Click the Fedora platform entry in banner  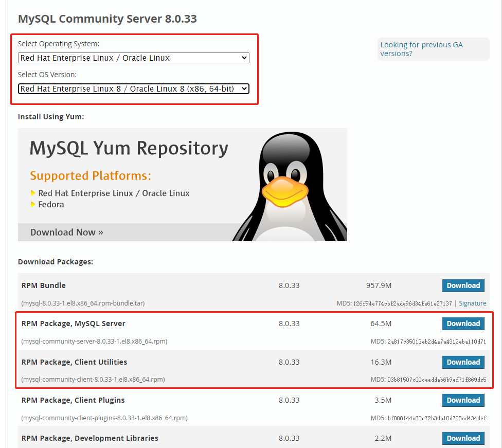click(x=51, y=204)
